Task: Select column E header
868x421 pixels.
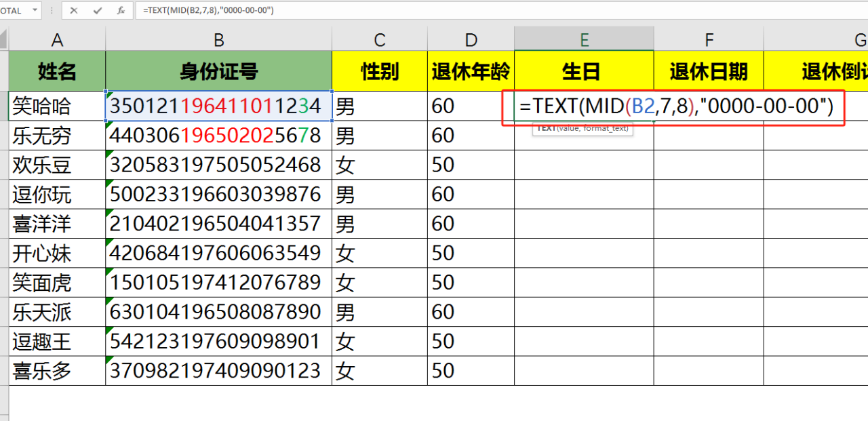Action: 584,40
